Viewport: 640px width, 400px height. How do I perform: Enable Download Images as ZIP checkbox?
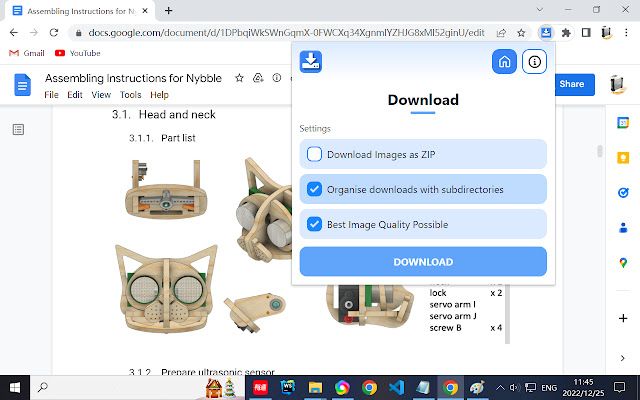[x=314, y=154]
